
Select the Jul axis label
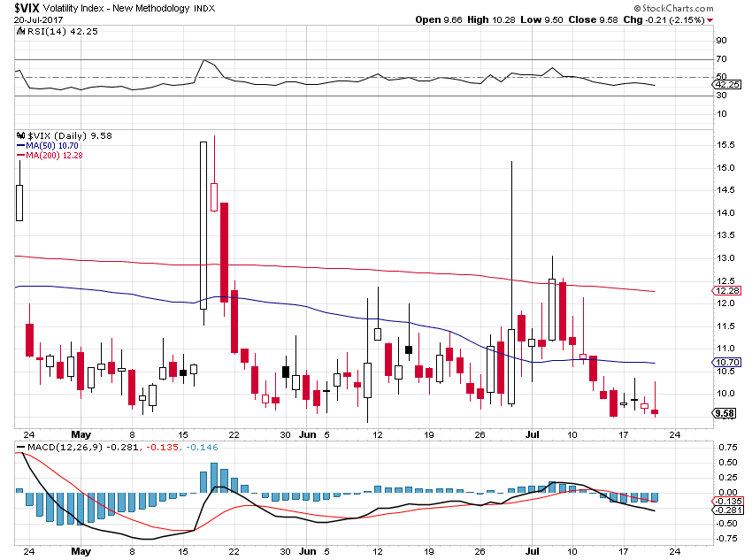coord(532,435)
